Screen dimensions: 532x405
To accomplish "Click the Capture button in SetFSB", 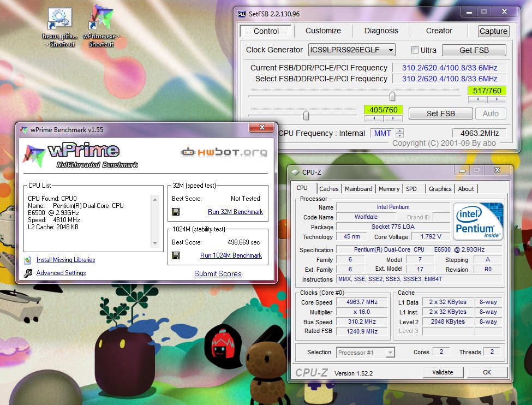I will [x=493, y=31].
